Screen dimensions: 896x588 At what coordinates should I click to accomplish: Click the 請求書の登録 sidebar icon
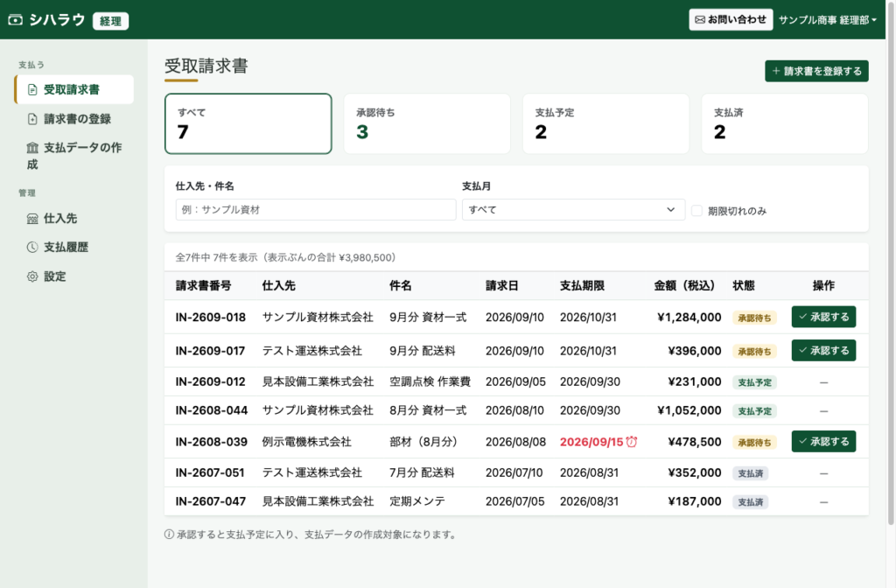32,119
